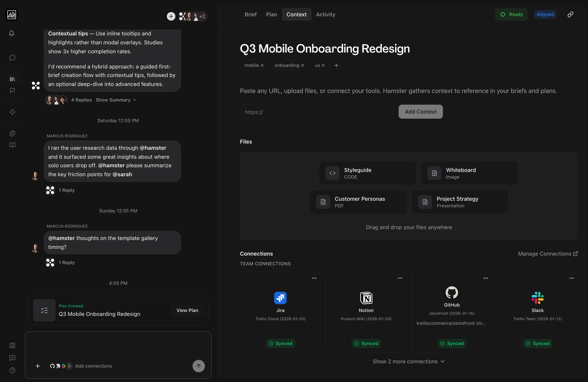Click the chat bubble sidebar icon
Image resolution: width=588 pixels, height=382 pixels.
click(12, 58)
